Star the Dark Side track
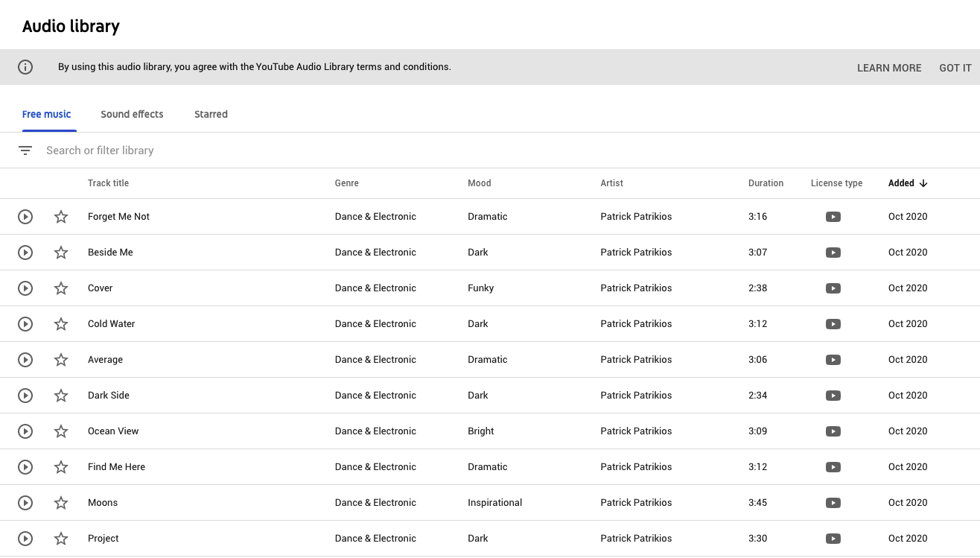The width and height of the screenshot is (980, 558). [61, 396]
